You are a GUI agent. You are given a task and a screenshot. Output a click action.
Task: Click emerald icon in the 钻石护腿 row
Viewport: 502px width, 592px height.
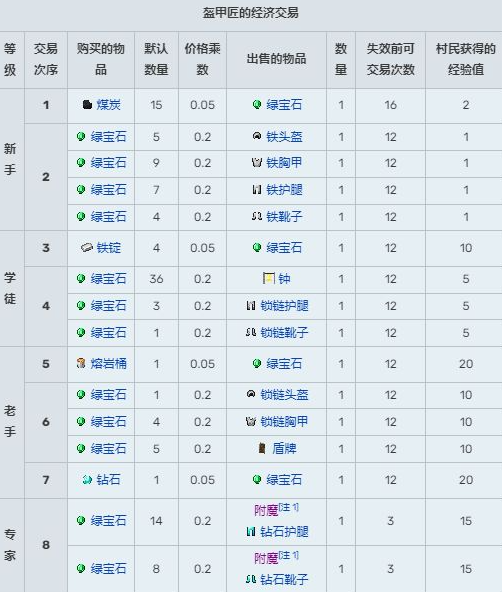[x=81, y=520]
